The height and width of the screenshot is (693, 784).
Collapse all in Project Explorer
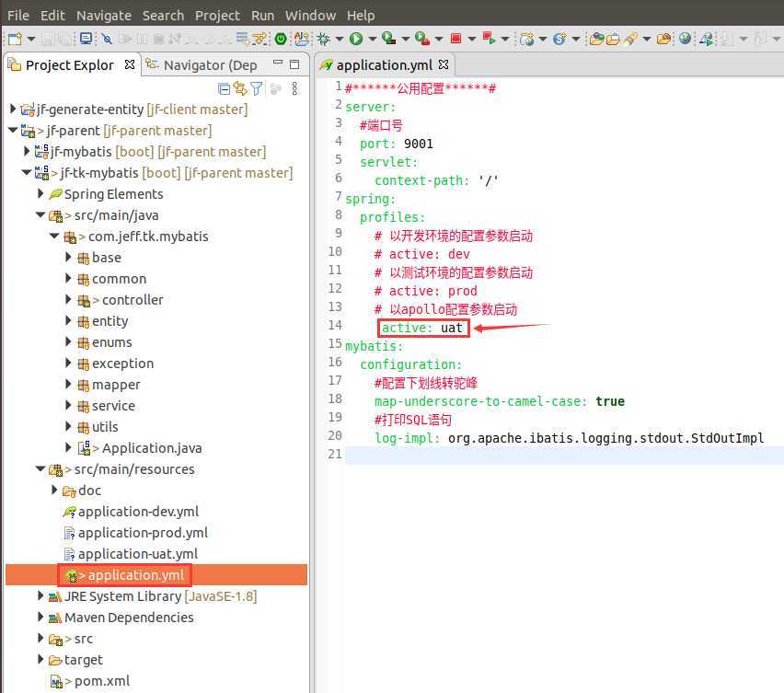click(x=224, y=89)
